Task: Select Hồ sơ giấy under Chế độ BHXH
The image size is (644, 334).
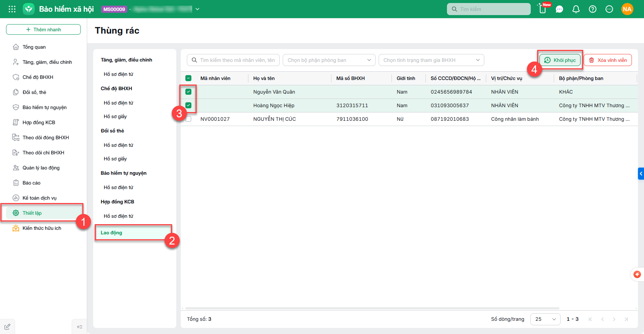Action: pos(115,116)
